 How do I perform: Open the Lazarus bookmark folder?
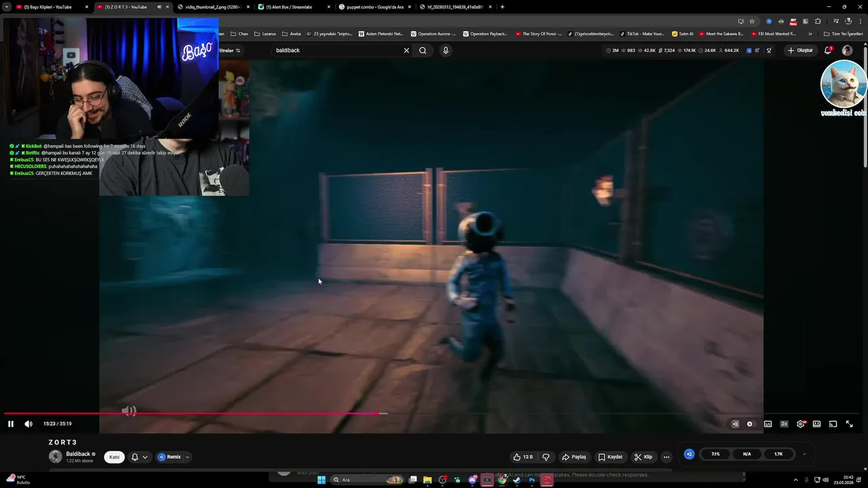[266, 33]
